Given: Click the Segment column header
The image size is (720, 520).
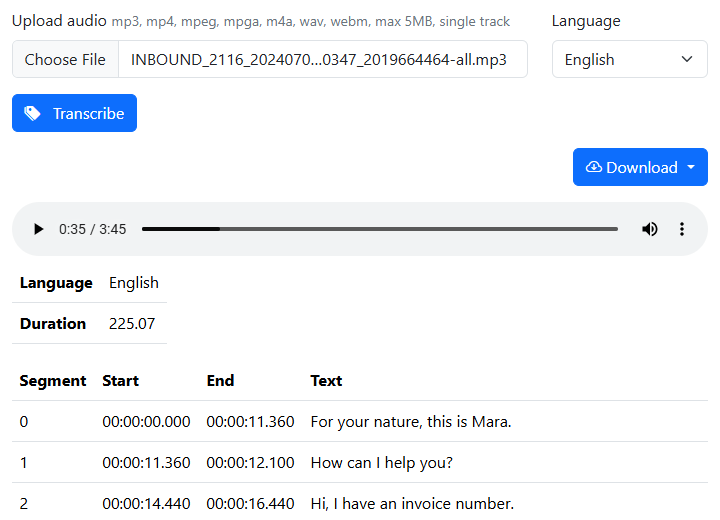Looking at the screenshot, I should click(x=53, y=380).
